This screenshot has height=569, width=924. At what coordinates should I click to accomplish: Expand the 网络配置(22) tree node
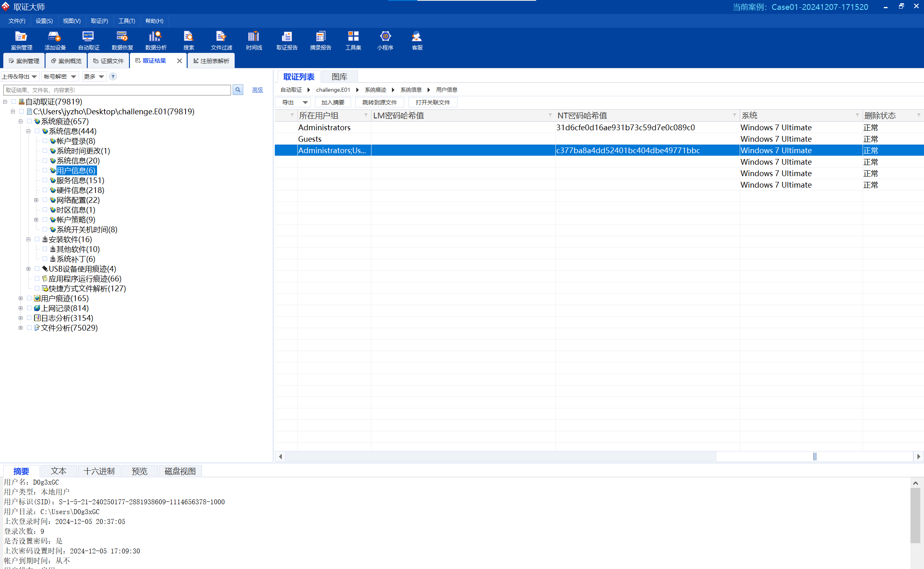pyautogui.click(x=36, y=200)
